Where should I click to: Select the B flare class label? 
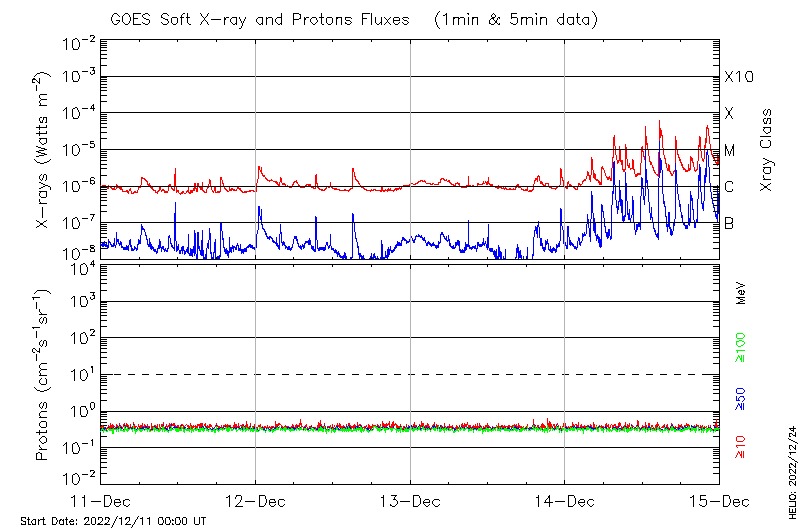pos(730,223)
